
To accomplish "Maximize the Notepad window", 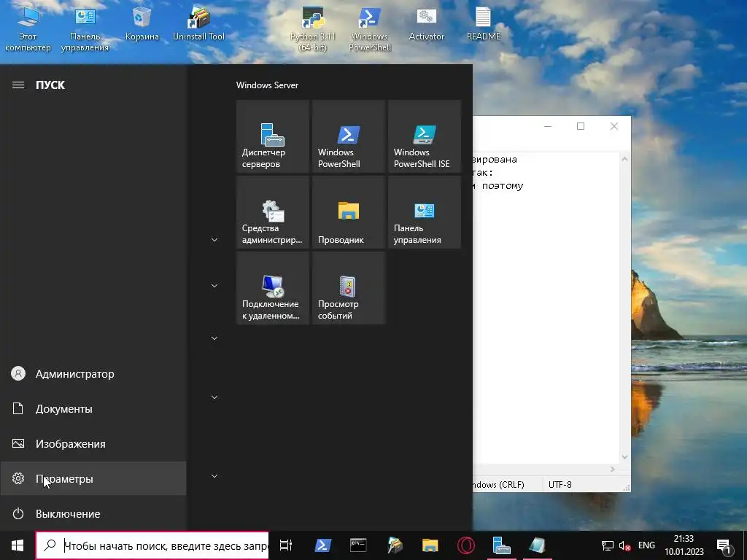I will tap(580, 126).
